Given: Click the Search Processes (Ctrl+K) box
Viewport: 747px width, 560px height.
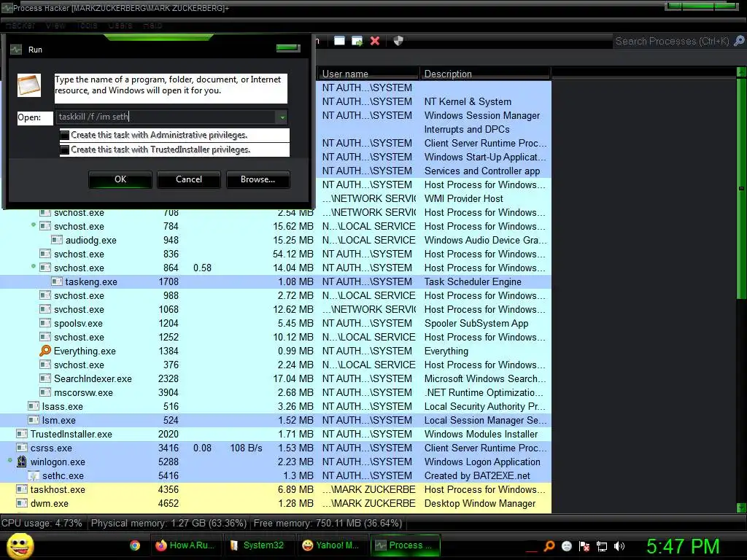Looking at the screenshot, I should (x=672, y=42).
